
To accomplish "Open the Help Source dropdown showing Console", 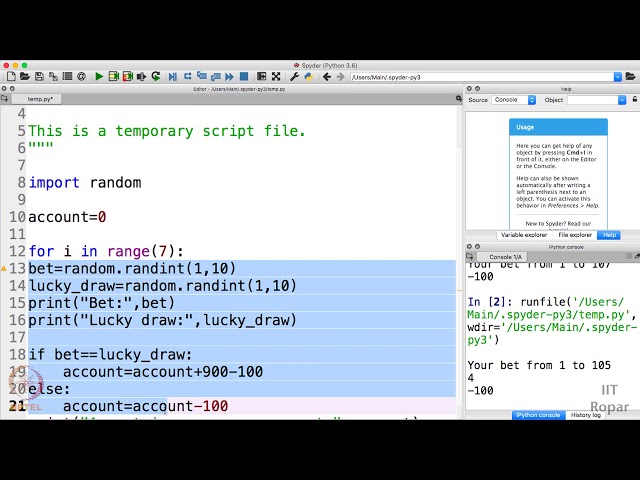I will point(513,100).
